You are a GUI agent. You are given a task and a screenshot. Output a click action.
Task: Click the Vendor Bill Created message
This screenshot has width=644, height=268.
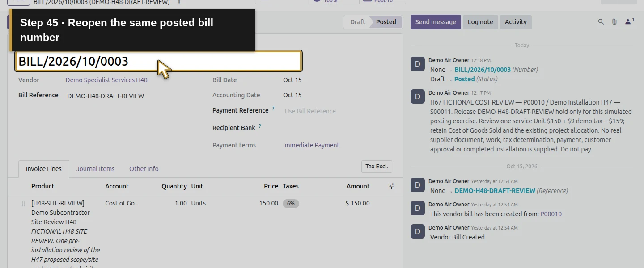click(458, 237)
